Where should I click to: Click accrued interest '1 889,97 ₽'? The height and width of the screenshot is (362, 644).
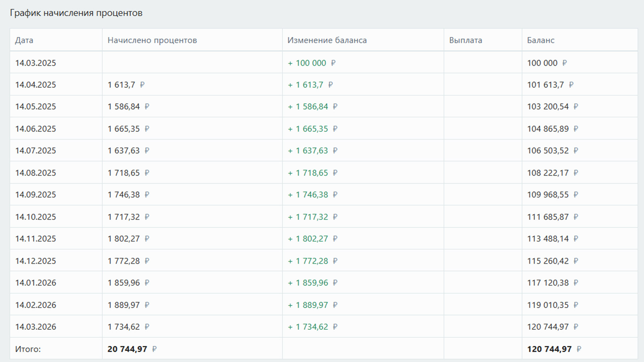pyautogui.click(x=128, y=305)
